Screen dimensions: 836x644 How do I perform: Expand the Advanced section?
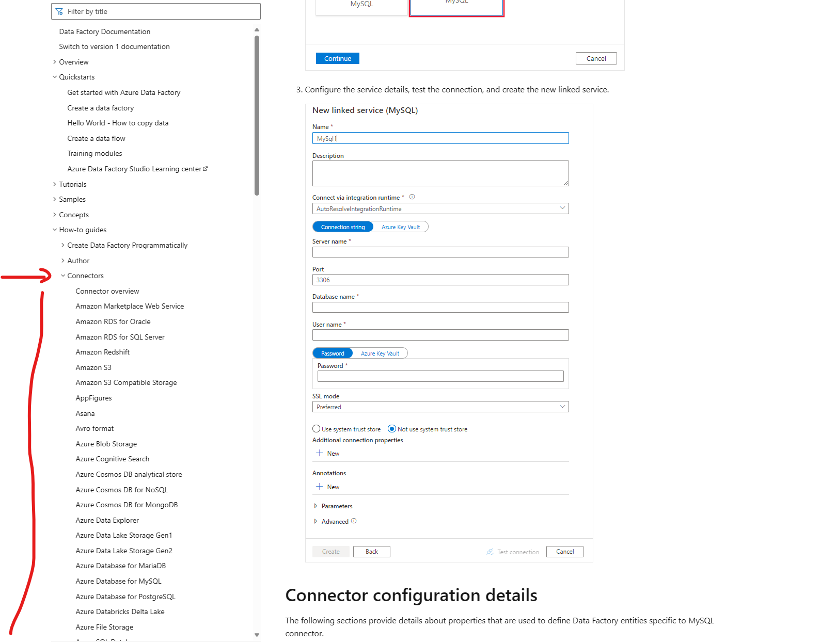[316, 522]
